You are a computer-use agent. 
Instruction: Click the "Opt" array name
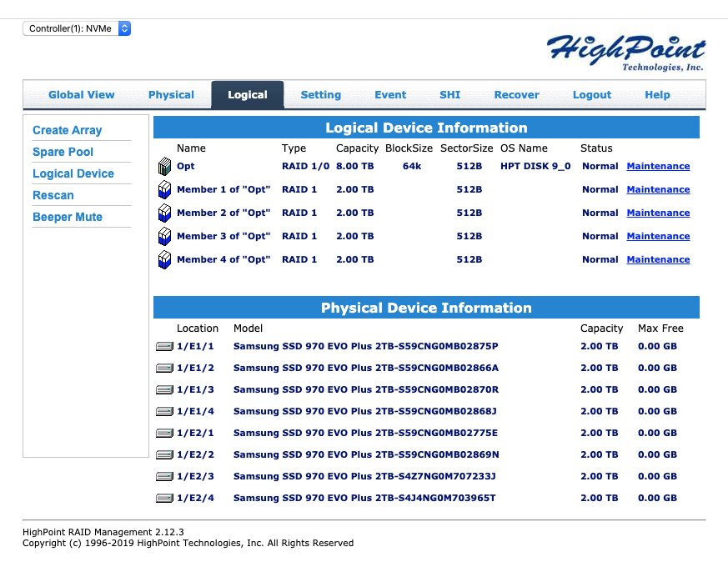pyautogui.click(x=186, y=166)
